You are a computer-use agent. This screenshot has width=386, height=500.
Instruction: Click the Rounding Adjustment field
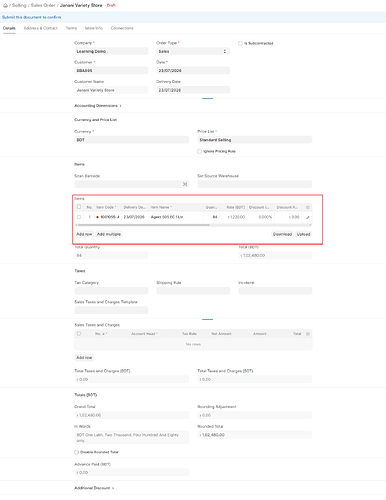tap(255, 415)
